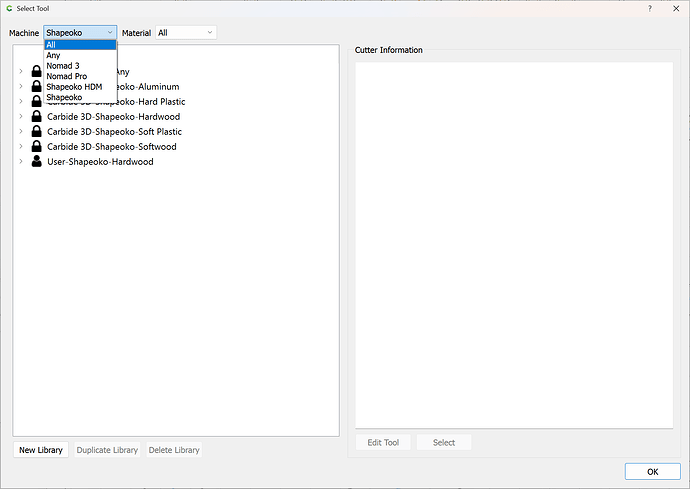Click lock icon of Shapeoko-Softwood library
690x489 pixels.
tap(37, 146)
